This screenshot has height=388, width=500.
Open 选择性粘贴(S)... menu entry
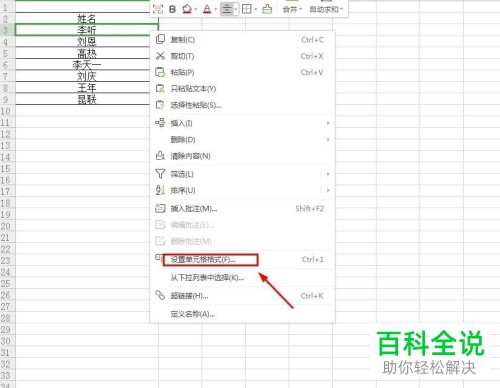tap(242, 105)
